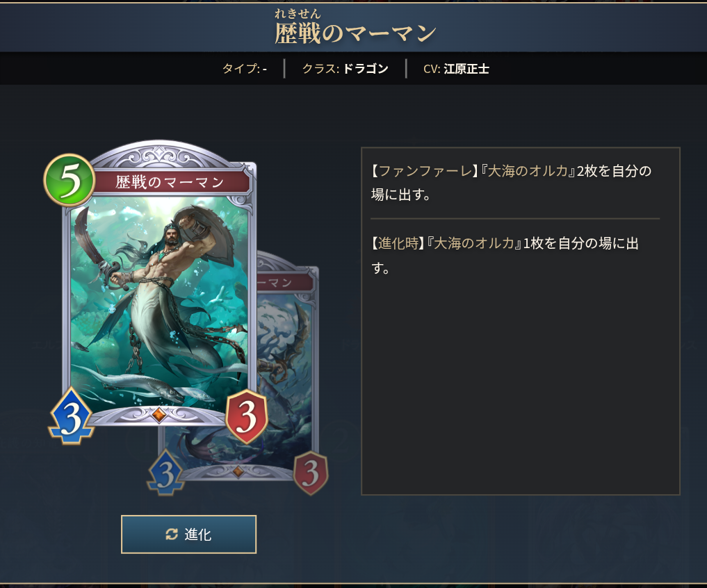Click the orange gem at front card bottom
The image size is (707, 588).
159,414
